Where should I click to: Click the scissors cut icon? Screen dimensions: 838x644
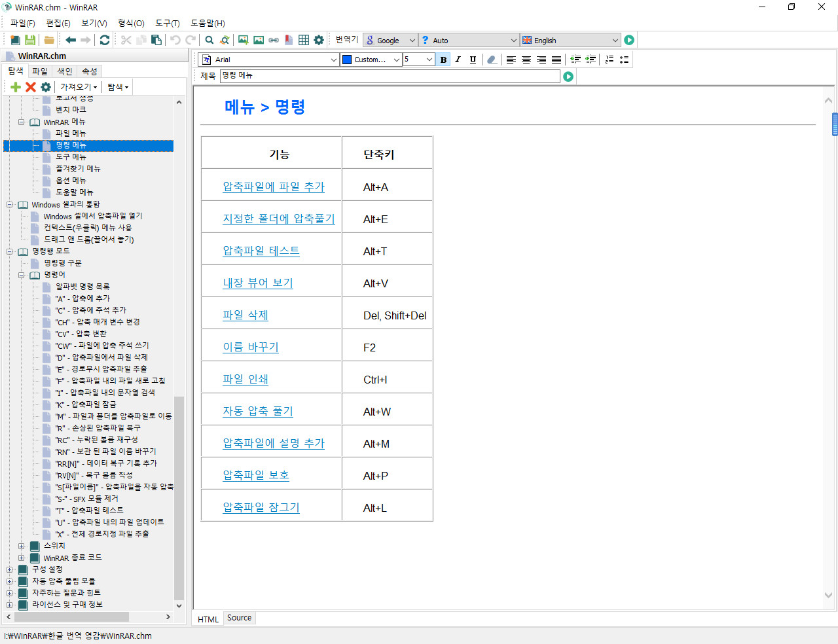[x=126, y=40]
